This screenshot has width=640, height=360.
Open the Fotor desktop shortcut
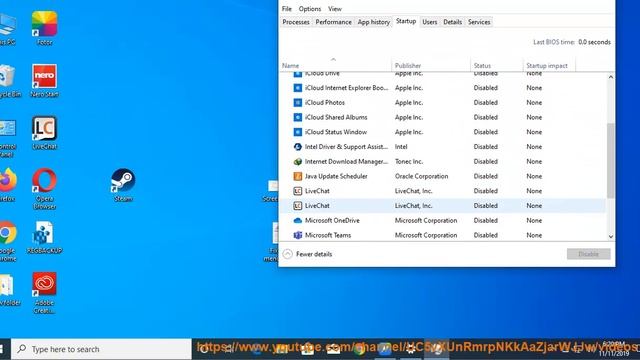click(x=44, y=28)
